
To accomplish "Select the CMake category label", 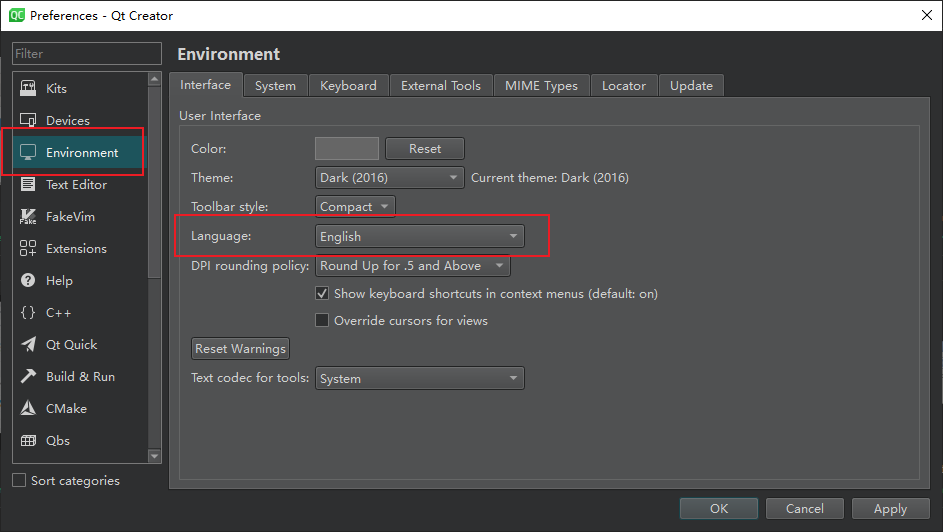I will coord(66,408).
